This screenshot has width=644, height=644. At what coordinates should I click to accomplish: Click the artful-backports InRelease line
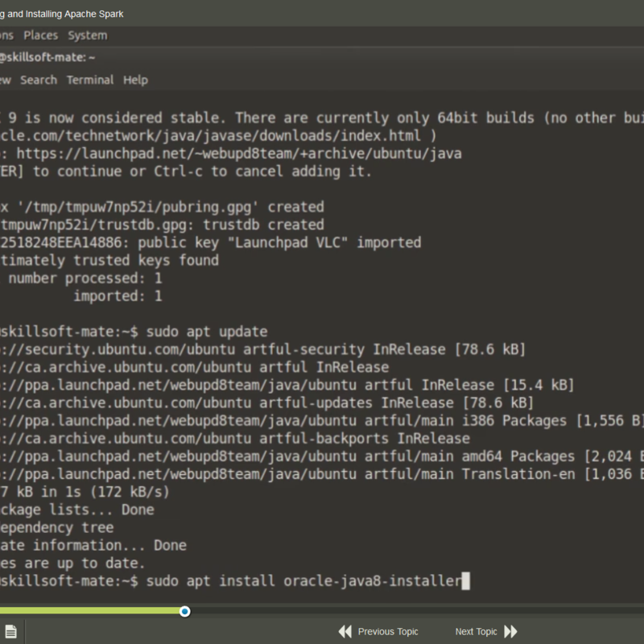point(235,439)
